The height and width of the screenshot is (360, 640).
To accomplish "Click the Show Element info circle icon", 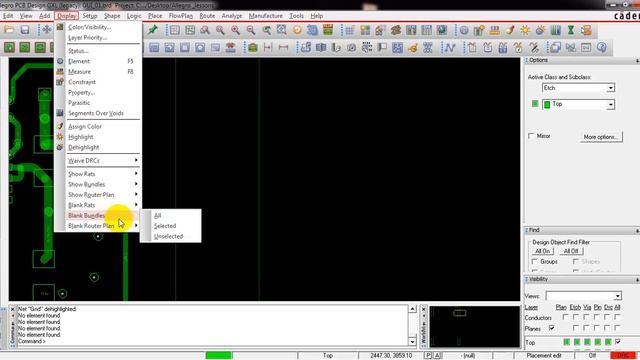I will 464,30.
